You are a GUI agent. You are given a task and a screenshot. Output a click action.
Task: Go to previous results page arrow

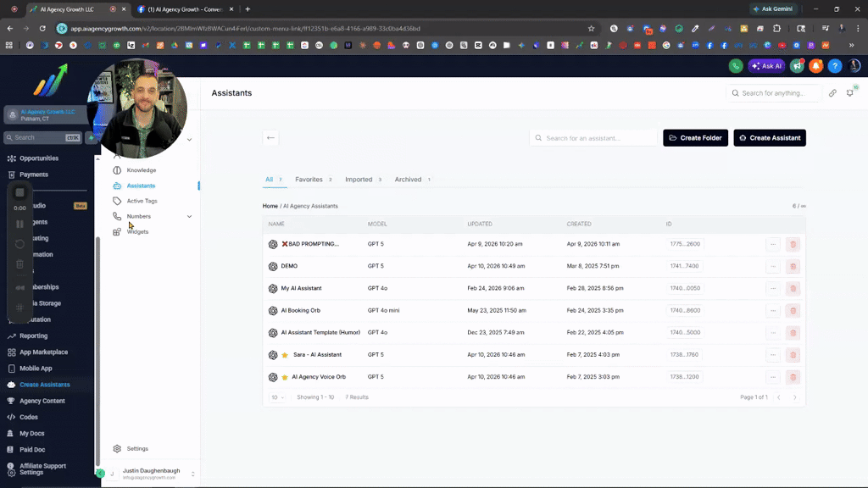pyautogui.click(x=779, y=397)
